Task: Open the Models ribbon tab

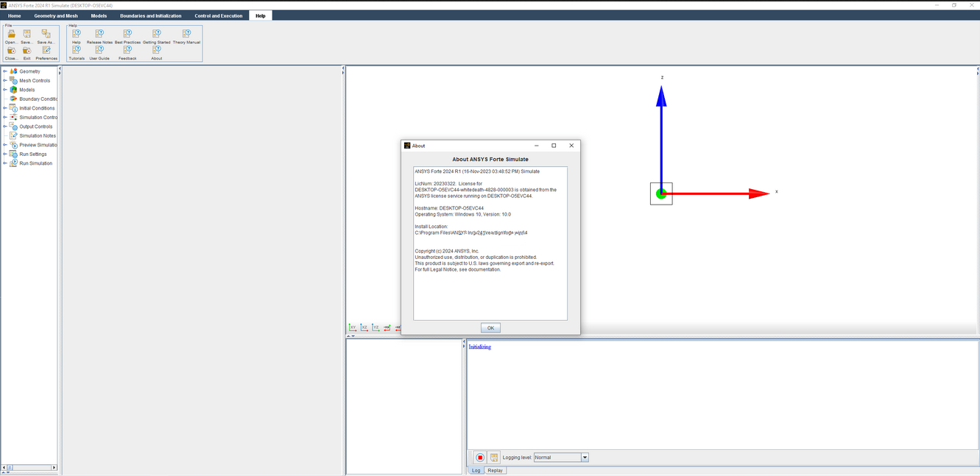Action: tap(99, 15)
